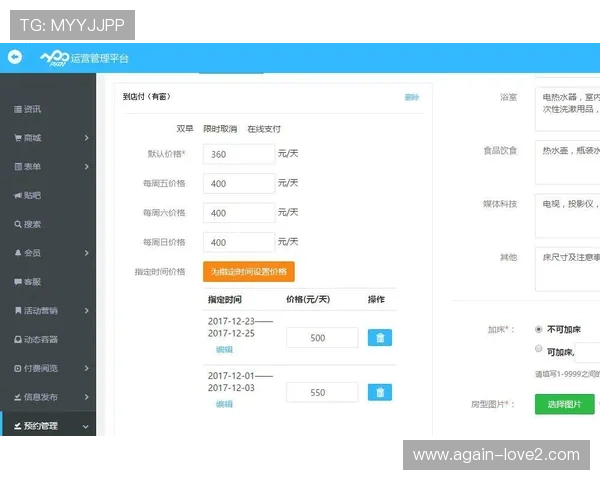
Task: Click the 搜索 magnifier icon
Action: pyautogui.click(x=18, y=224)
